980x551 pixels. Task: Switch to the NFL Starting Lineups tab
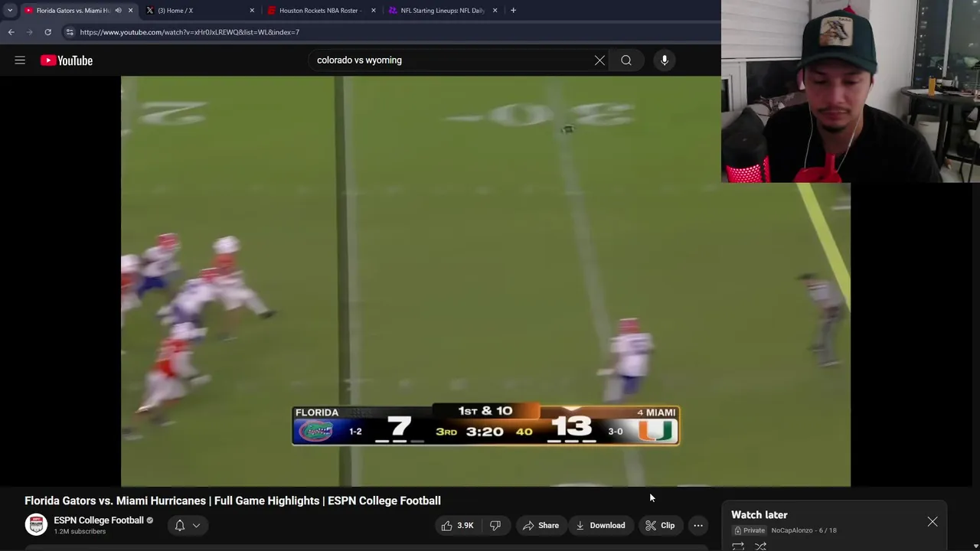[443, 11]
